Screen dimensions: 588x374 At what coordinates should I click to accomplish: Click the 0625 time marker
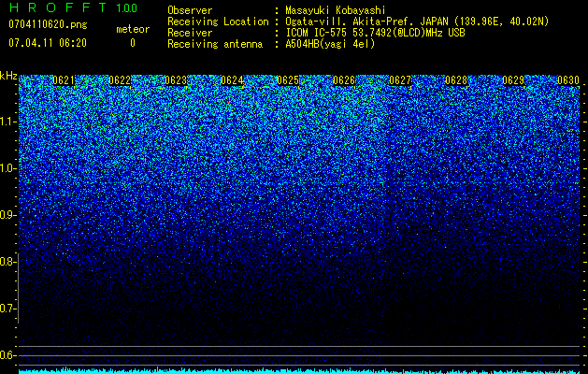[288, 80]
